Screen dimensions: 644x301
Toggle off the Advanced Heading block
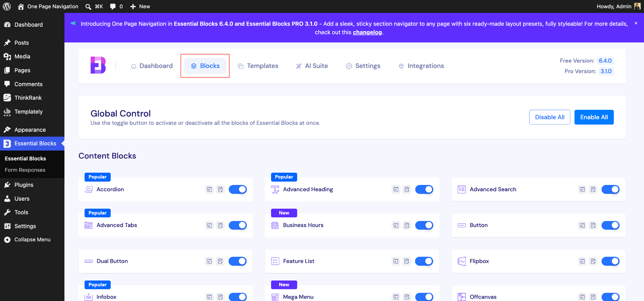point(424,189)
